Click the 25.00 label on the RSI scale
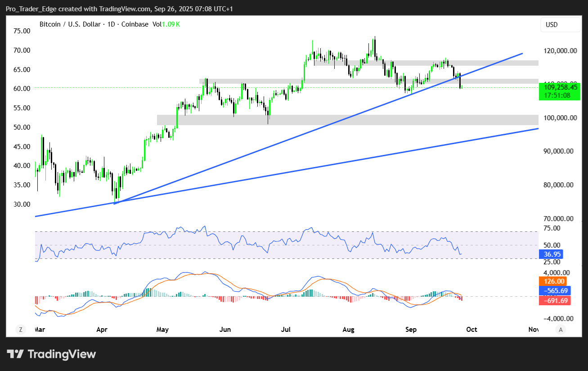Image resolution: width=588 pixels, height=371 pixels. pos(552,262)
